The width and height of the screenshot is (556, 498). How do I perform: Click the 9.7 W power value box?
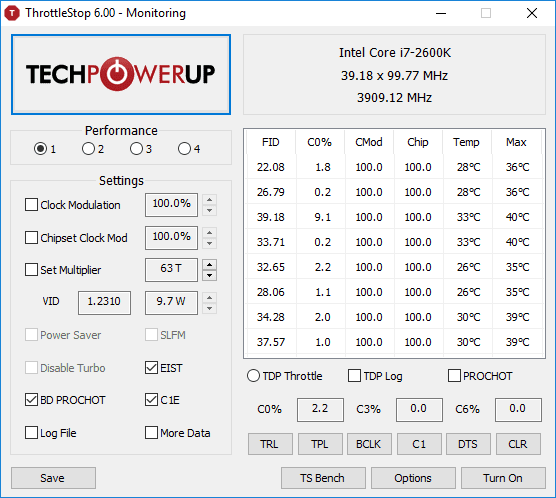(171, 303)
